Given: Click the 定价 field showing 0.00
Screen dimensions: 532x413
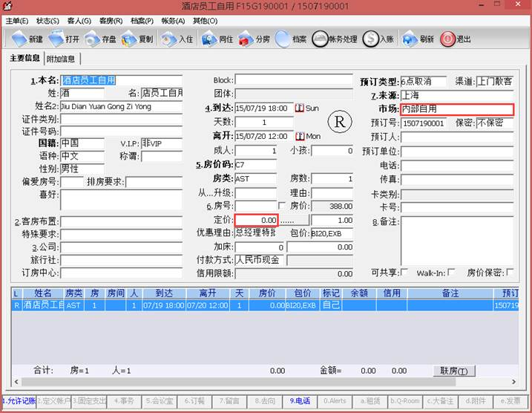Looking at the screenshot, I should point(256,220).
